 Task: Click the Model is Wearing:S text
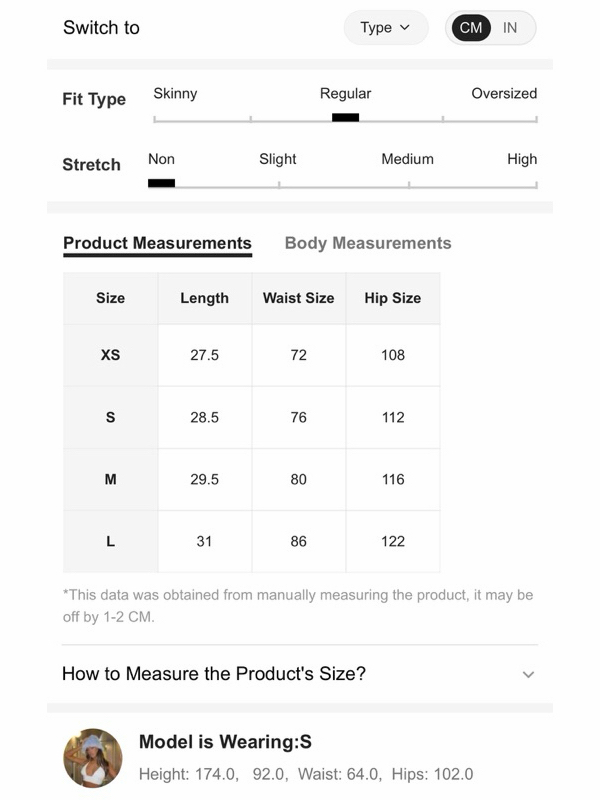click(225, 742)
